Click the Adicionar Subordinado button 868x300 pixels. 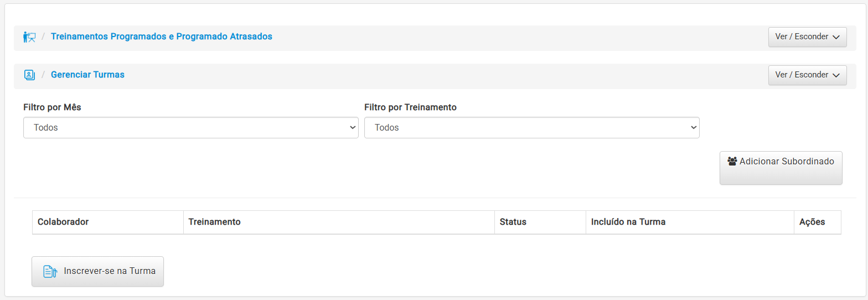(781, 167)
